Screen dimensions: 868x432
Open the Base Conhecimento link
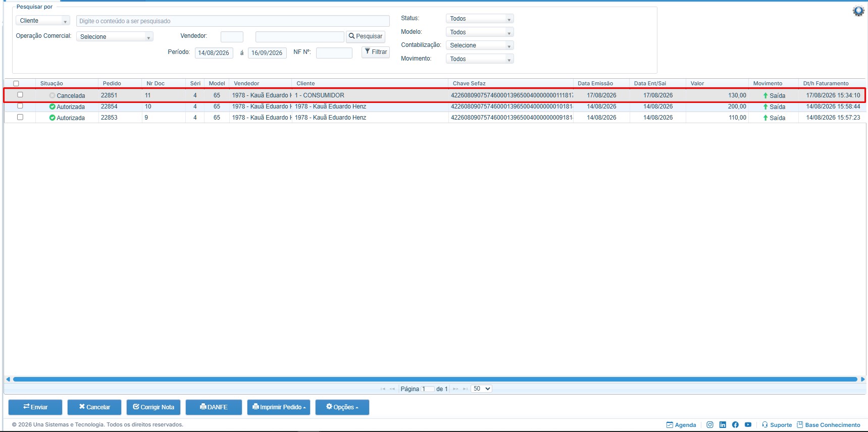[x=829, y=425]
